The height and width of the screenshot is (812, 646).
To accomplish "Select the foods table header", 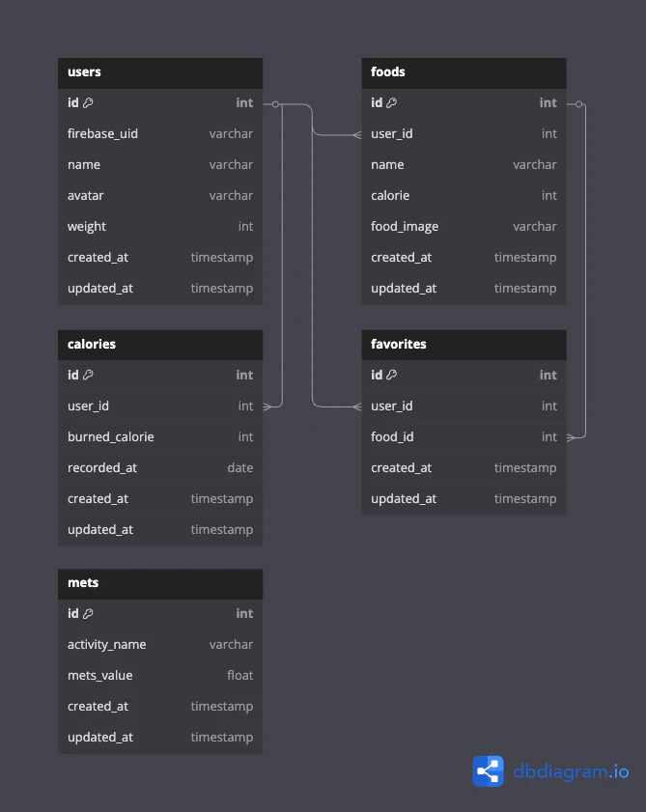I will pyautogui.click(x=463, y=72).
